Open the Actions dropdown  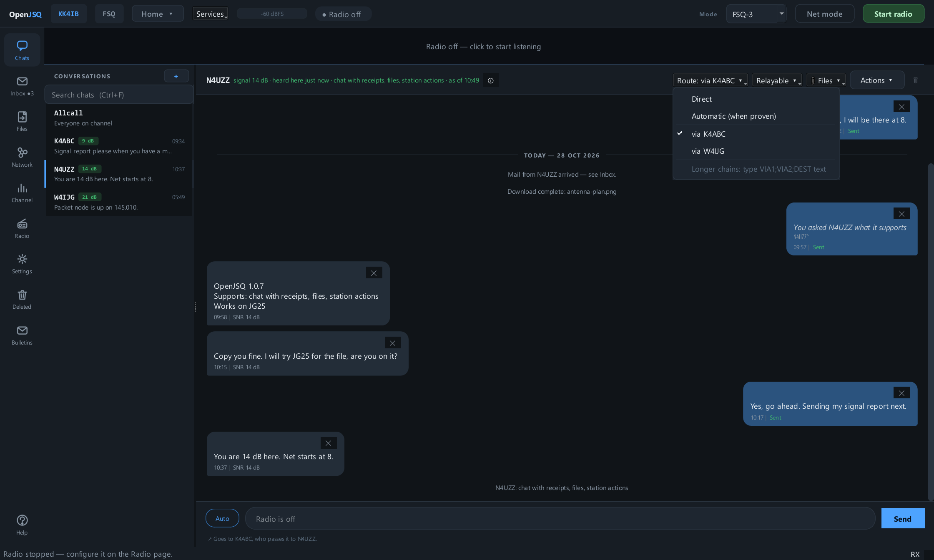(x=877, y=80)
